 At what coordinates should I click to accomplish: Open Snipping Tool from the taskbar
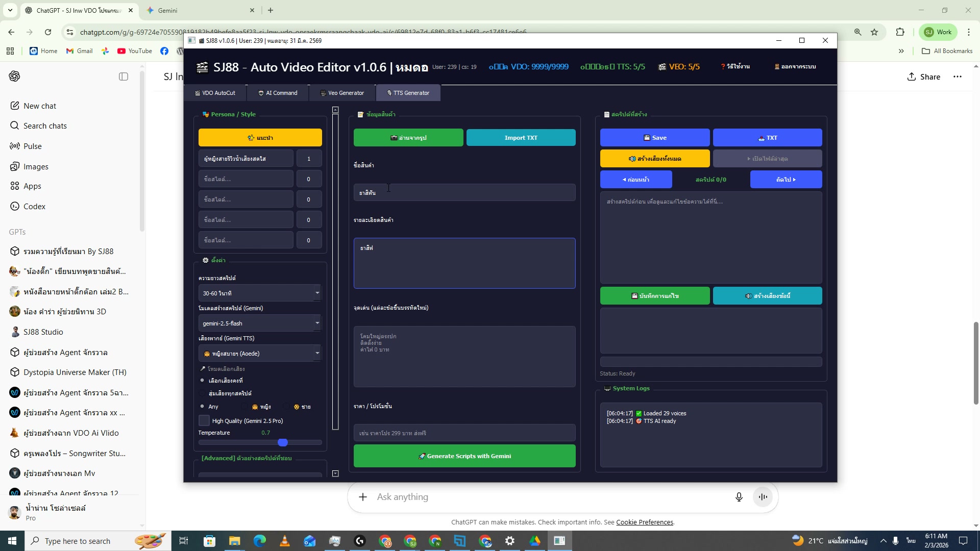(x=335, y=540)
